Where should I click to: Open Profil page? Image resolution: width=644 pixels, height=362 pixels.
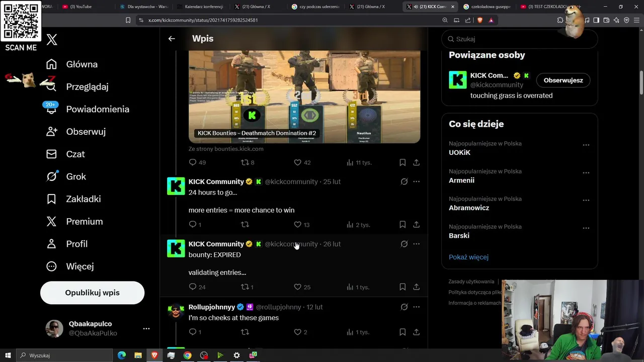tap(67, 244)
